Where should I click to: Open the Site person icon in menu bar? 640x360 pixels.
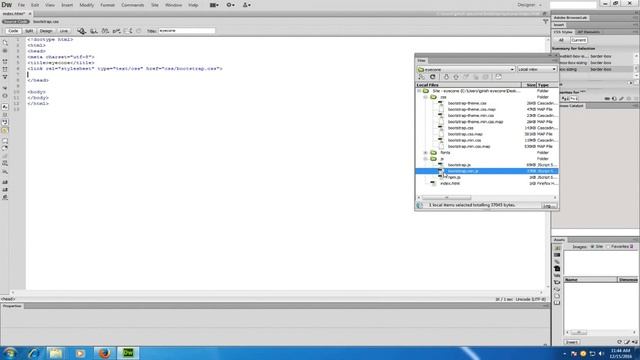tap(247, 5)
